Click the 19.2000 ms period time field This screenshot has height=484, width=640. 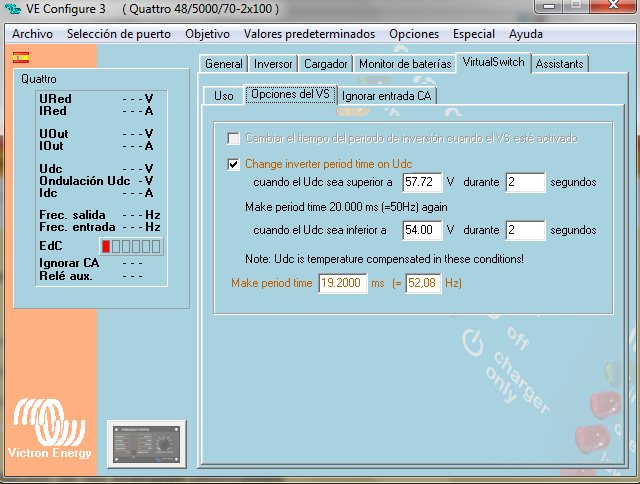pyautogui.click(x=342, y=283)
